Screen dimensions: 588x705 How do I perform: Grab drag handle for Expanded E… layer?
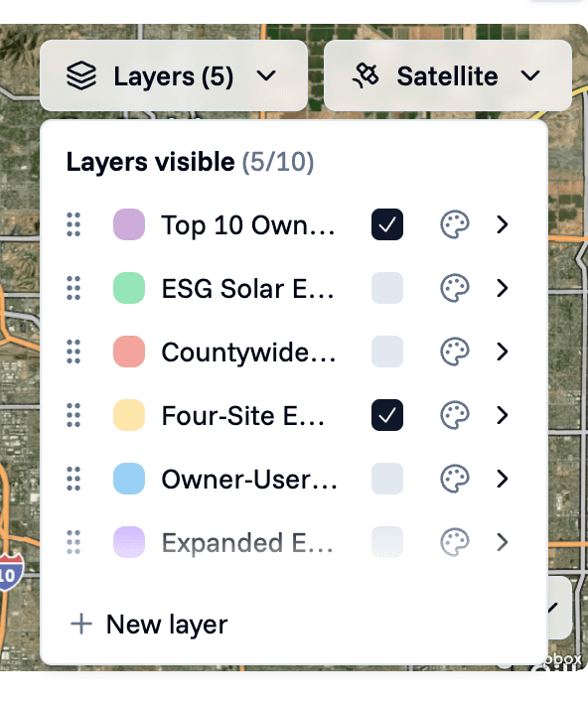73,542
